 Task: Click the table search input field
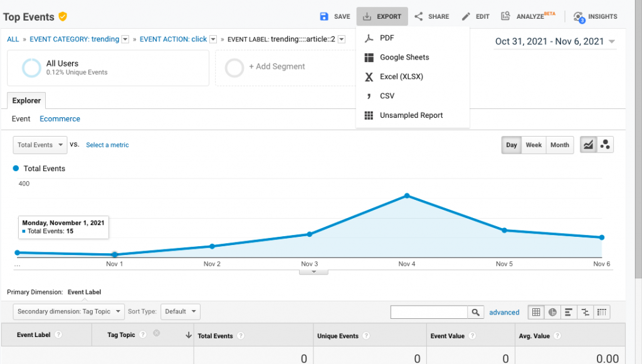[x=429, y=311]
